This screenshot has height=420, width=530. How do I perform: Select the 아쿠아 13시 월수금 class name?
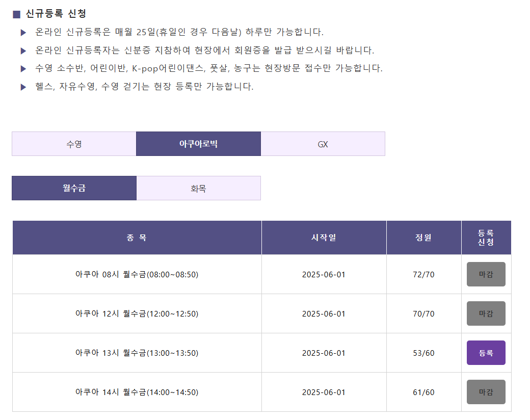coord(137,353)
